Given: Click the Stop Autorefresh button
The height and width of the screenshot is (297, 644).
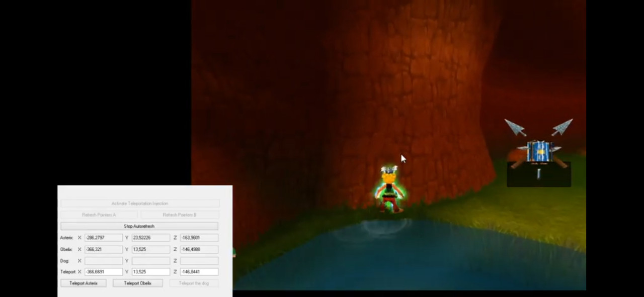Looking at the screenshot, I should (x=139, y=226).
